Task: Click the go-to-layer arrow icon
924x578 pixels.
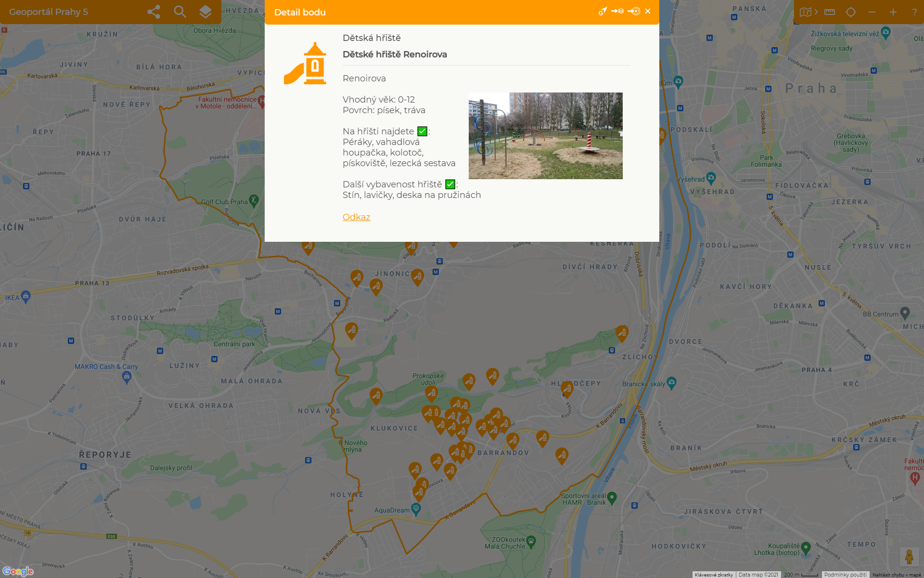Action: 617,11
